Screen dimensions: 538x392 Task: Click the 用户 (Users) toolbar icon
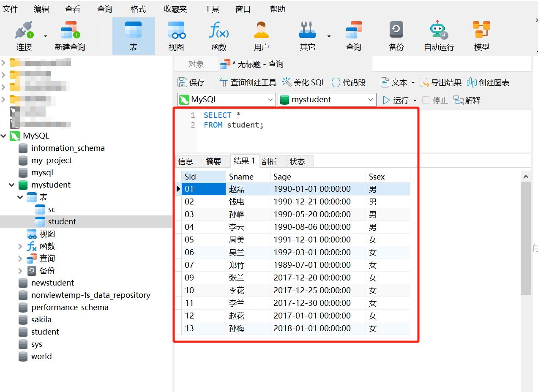[x=261, y=35]
